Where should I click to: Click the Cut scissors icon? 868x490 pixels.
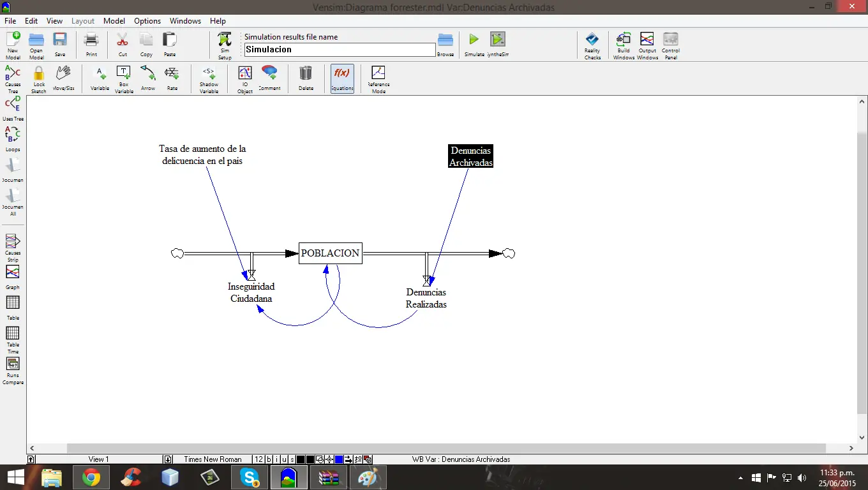(123, 45)
